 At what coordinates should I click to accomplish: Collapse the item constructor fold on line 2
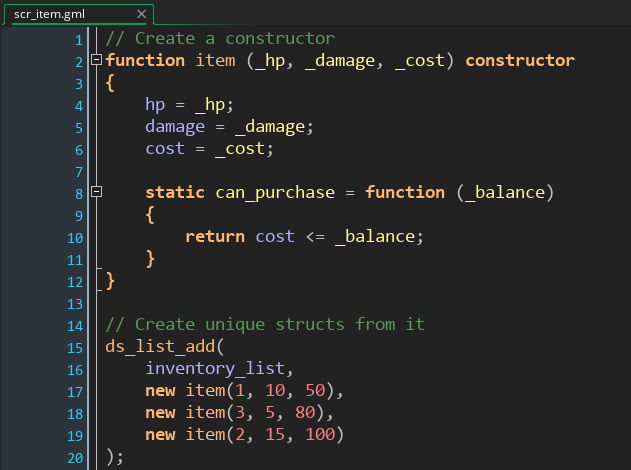tap(96, 60)
